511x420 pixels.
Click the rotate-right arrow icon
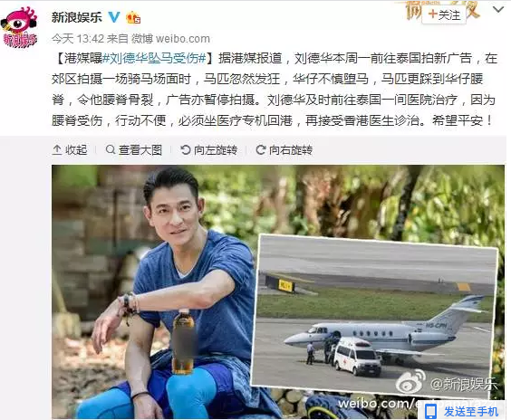261,149
